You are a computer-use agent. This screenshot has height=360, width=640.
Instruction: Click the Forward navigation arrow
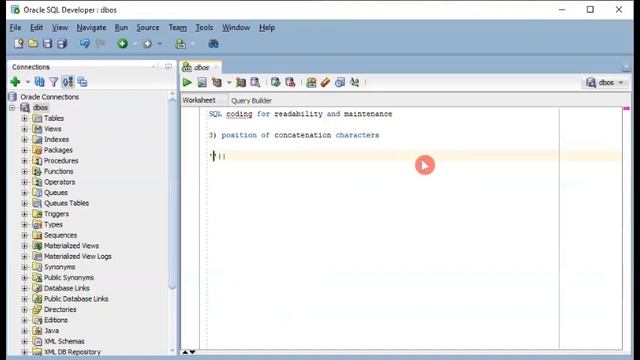[x=147, y=44]
